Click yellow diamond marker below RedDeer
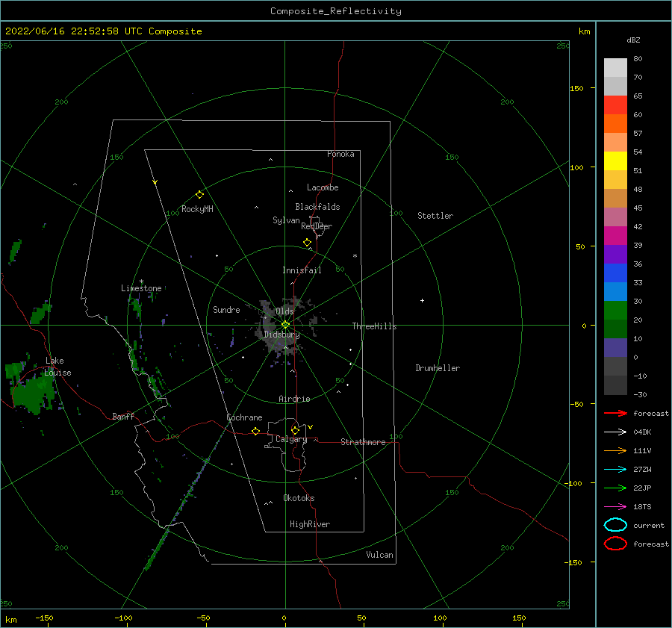Image resolution: width=672 pixels, height=628 pixels. pos(308,243)
